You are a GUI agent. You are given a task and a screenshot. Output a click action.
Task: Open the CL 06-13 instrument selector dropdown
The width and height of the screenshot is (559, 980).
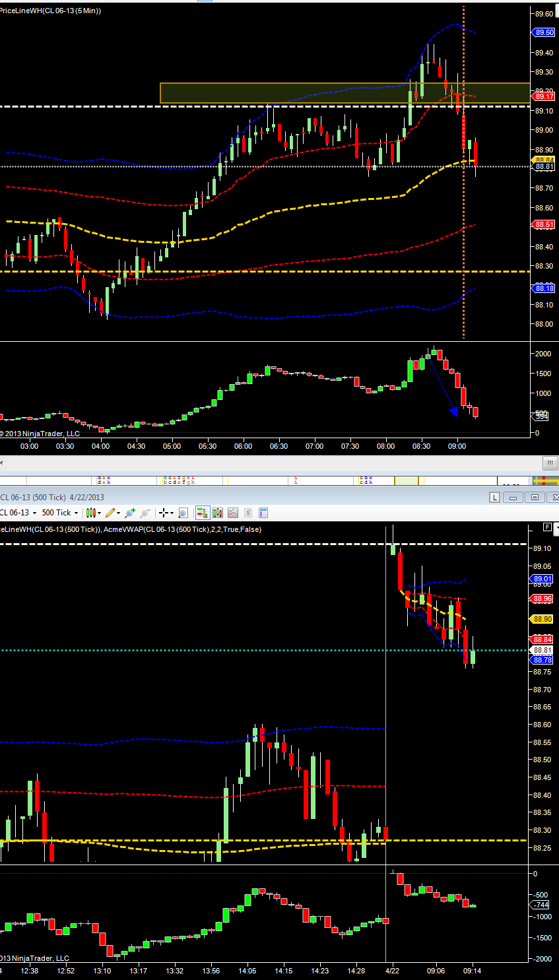pyautogui.click(x=18, y=513)
